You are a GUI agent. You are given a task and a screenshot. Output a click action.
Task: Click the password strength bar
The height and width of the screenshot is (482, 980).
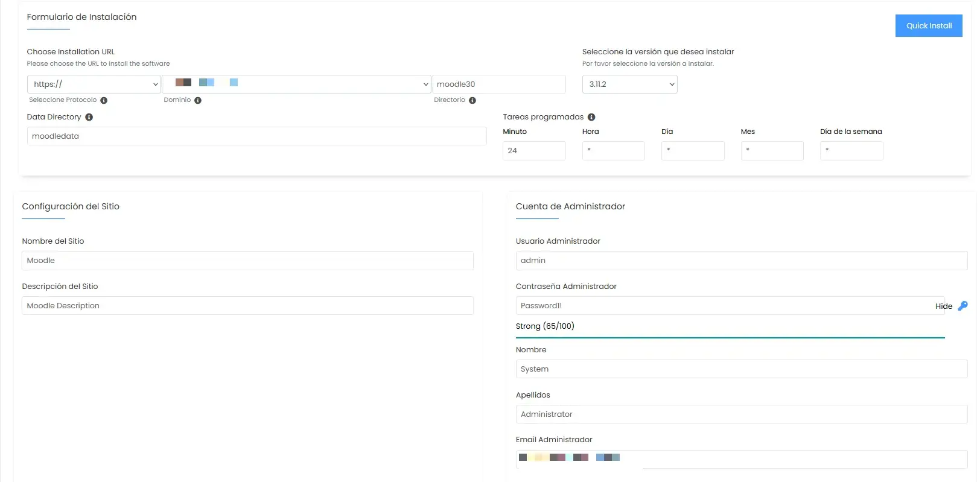pos(730,338)
